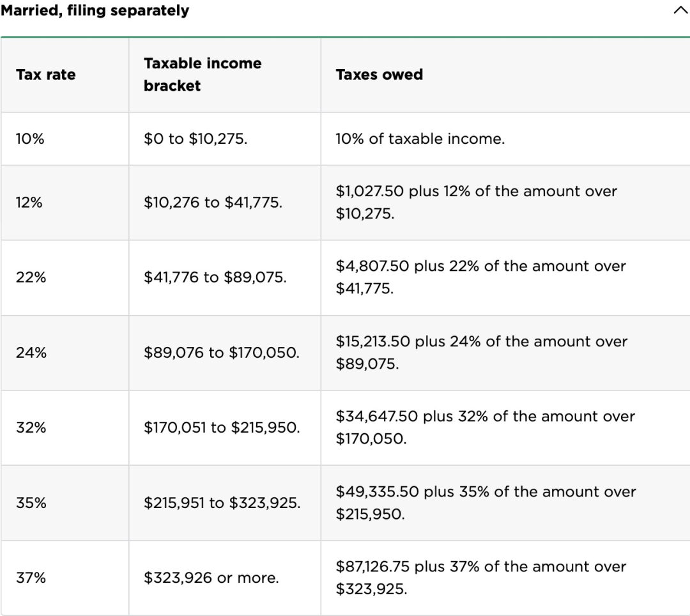Click the "10% of taxable income." cell

click(420, 139)
